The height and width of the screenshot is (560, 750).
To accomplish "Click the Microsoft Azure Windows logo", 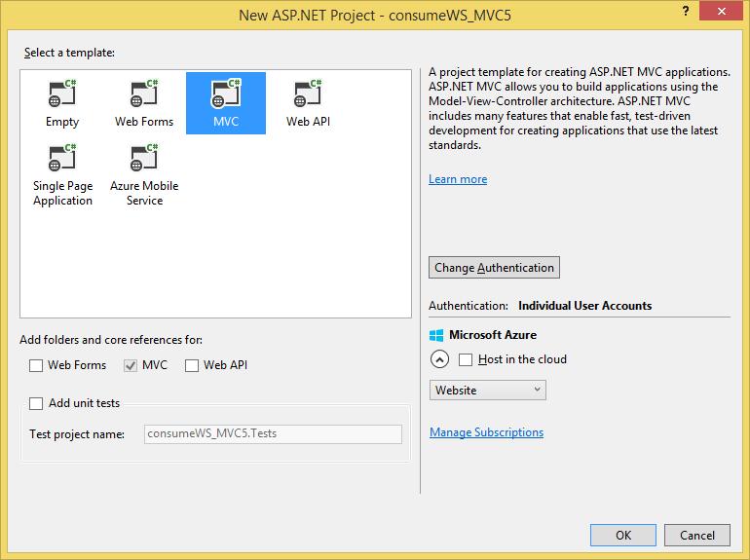I will [436, 335].
